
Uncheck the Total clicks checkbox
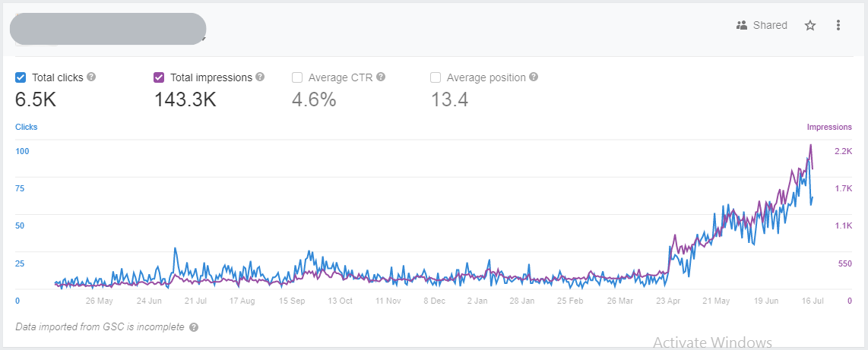(x=21, y=77)
